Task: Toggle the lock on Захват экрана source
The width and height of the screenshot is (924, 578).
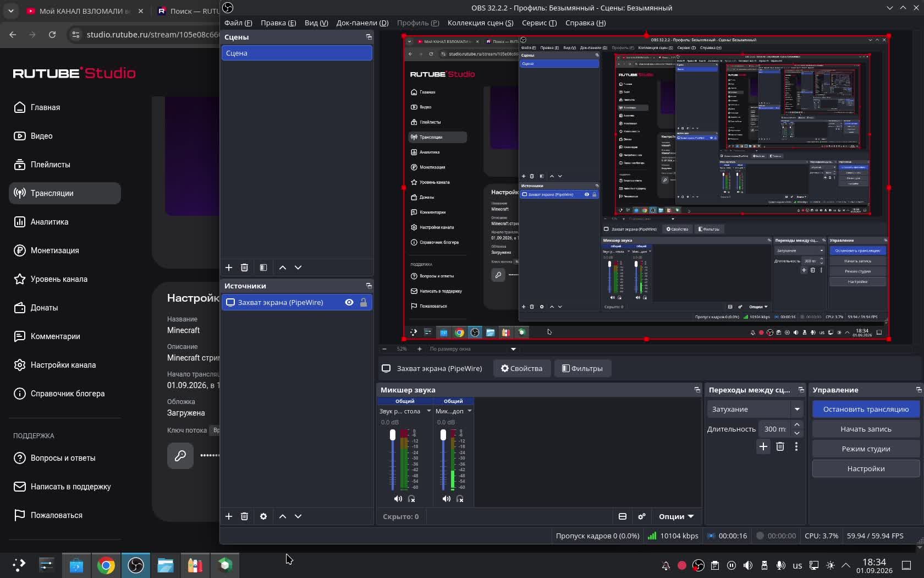Action: click(x=364, y=302)
